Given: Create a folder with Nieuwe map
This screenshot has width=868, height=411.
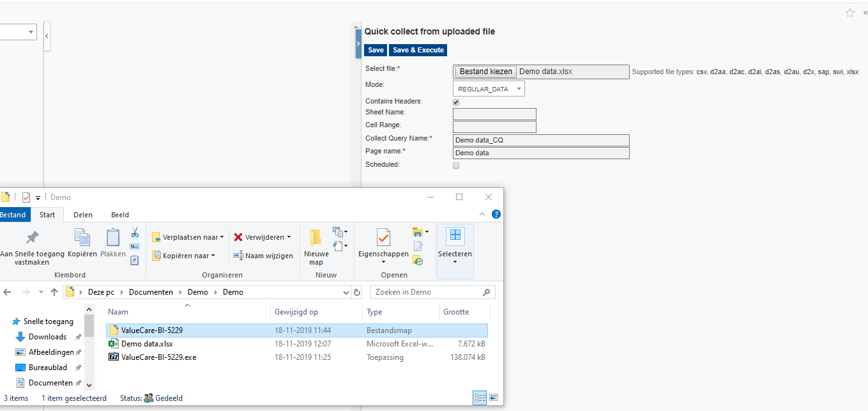Looking at the screenshot, I should pos(316,246).
